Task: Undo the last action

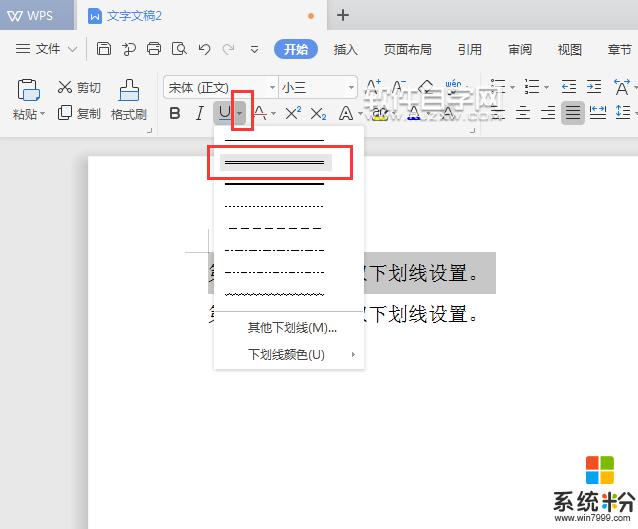Action: point(204,49)
